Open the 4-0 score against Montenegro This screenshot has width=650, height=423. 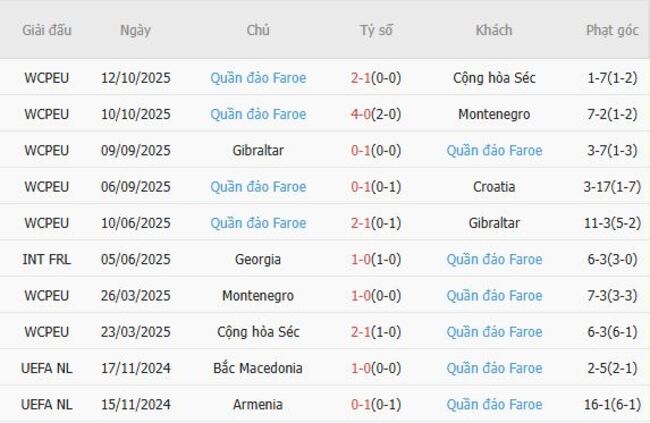(376, 114)
